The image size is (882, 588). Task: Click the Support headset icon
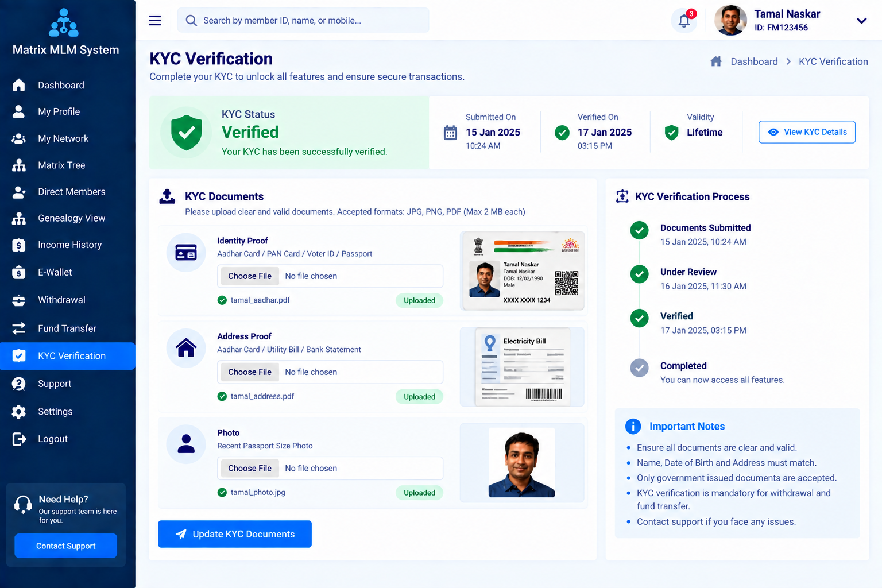click(x=19, y=384)
